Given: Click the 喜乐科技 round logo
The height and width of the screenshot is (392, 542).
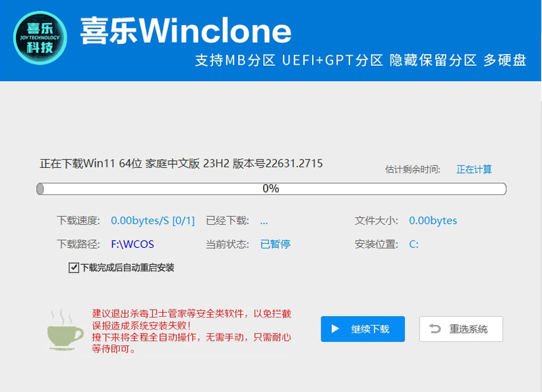Looking at the screenshot, I should (x=40, y=38).
